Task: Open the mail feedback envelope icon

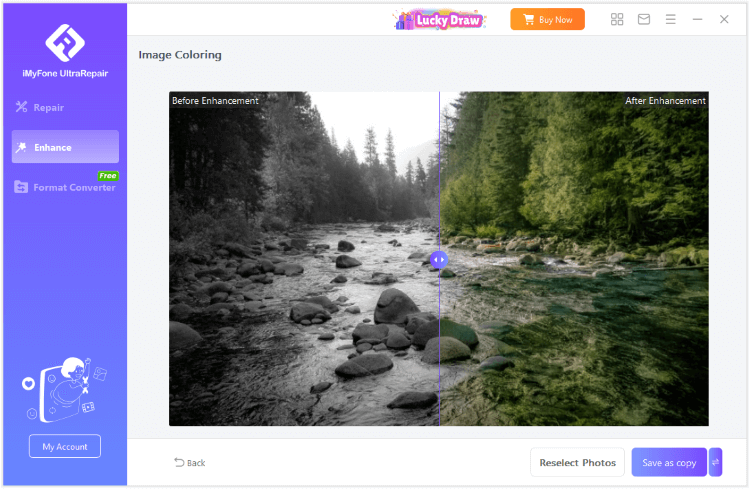Action: (644, 19)
